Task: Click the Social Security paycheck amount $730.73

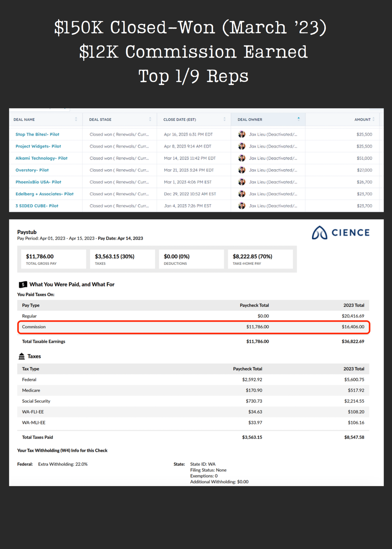Action: pos(254,401)
